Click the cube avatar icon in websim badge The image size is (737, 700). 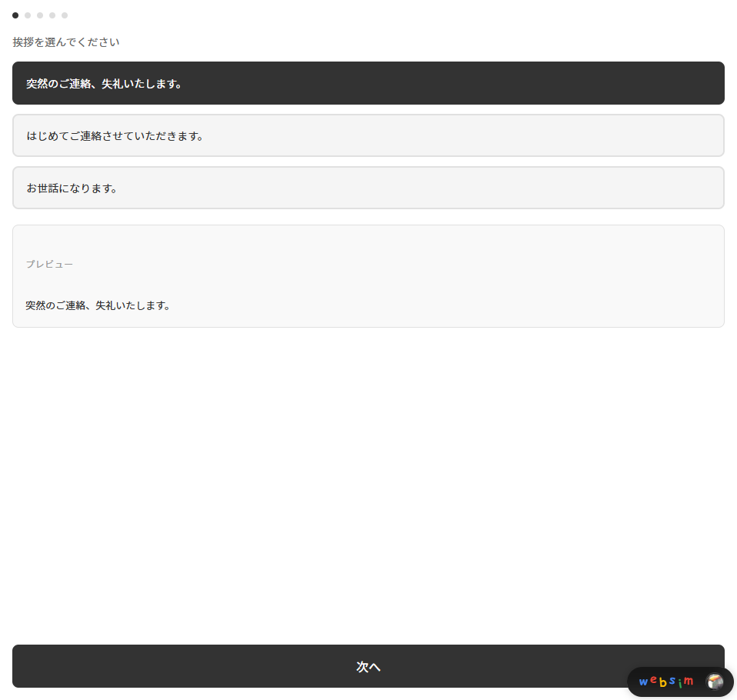tap(715, 682)
